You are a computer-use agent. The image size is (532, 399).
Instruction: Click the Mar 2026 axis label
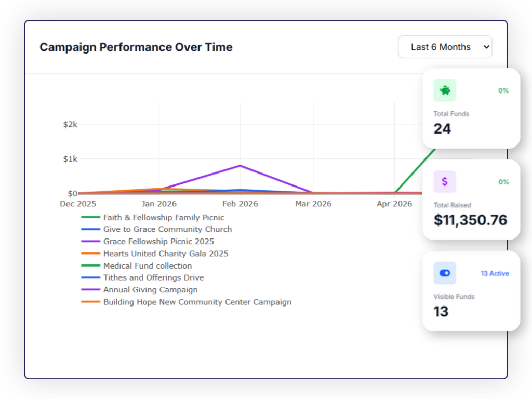(x=313, y=204)
